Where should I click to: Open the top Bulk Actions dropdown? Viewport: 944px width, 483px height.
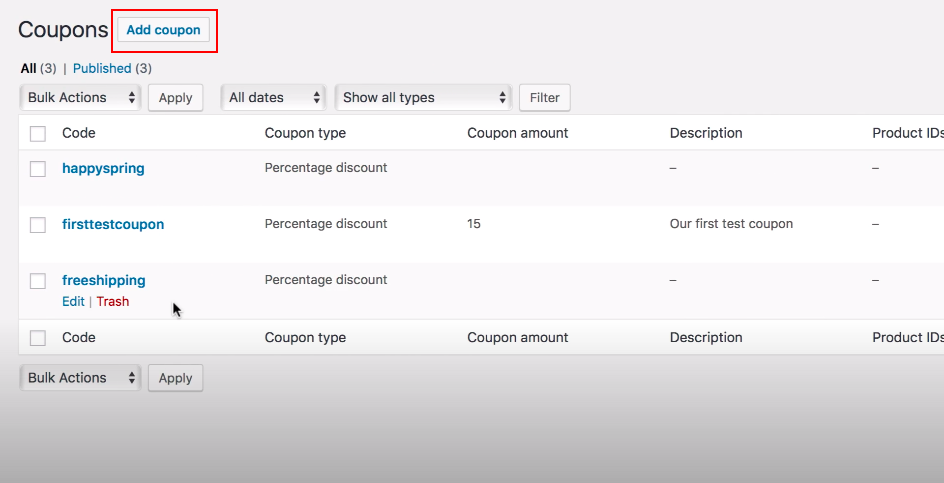tap(80, 97)
